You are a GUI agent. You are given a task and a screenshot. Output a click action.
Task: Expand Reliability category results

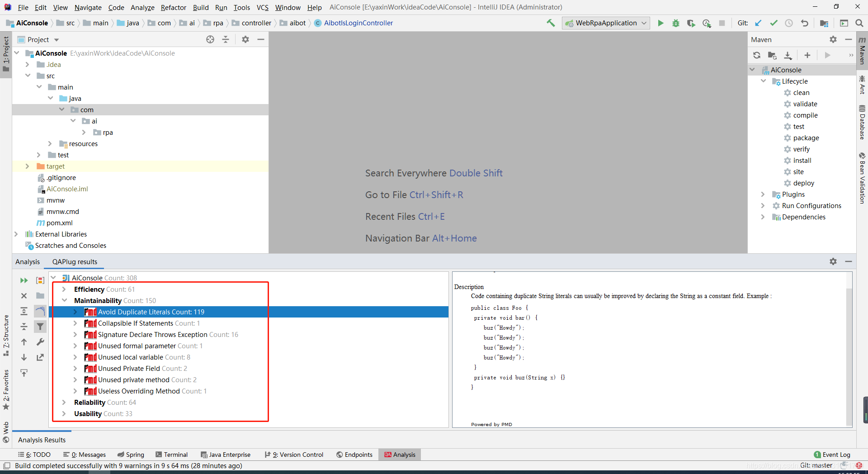pyautogui.click(x=64, y=403)
